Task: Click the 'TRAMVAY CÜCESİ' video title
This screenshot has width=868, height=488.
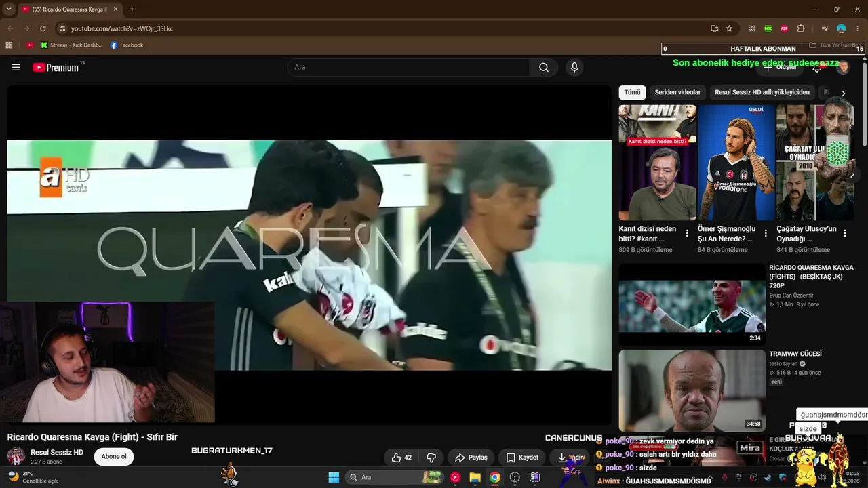Action: (795, 354)
